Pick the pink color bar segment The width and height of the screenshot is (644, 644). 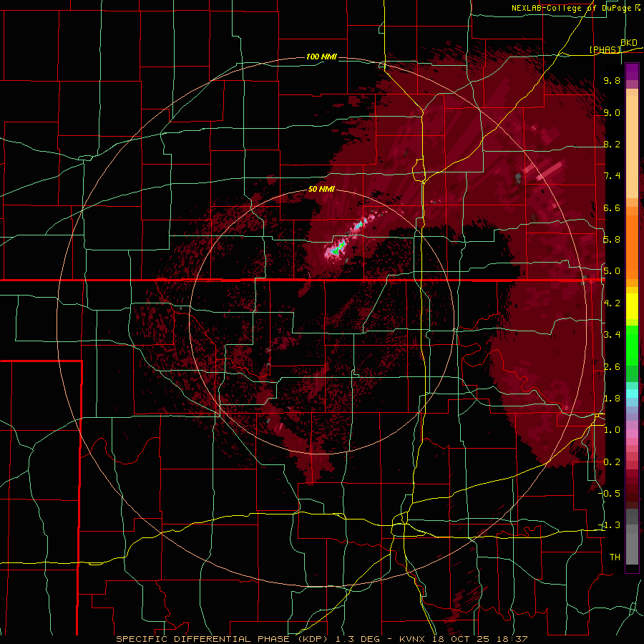[x=632, y=434]
